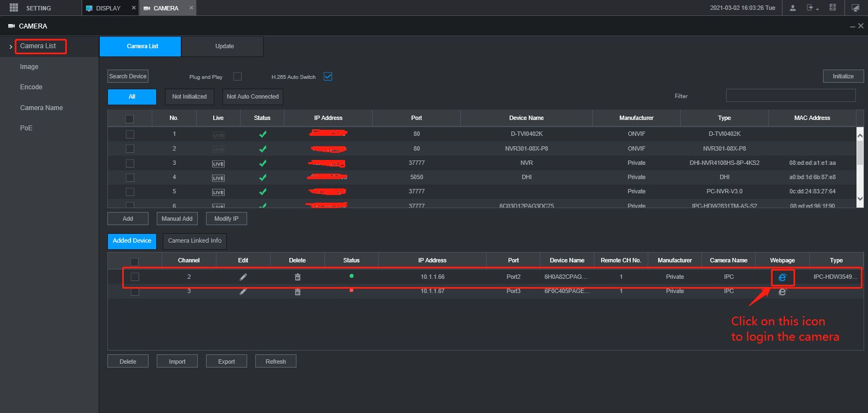Viewport: 868px width, 413px height.
Task: Click the edit pencil icon for channel 2
Action: click(x=243, y=277)
